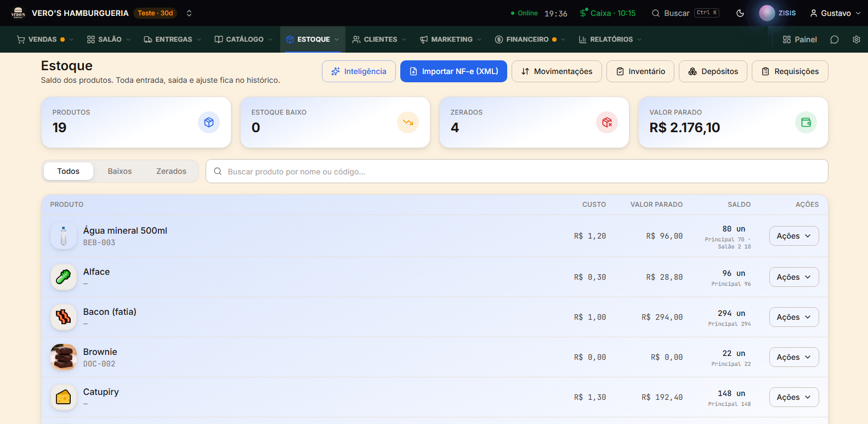The image size is (868, 424).
Task: Open the Salão menu
Action: pyautogui.click(x=109, y=39)
